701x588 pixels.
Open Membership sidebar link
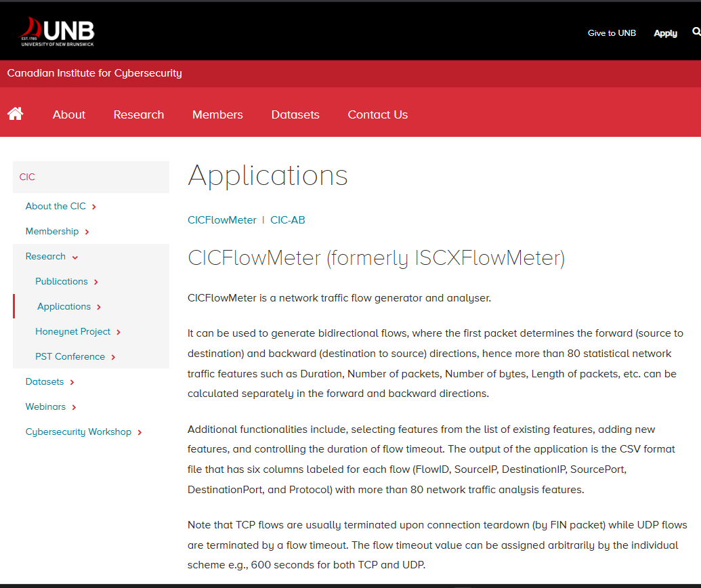click(52, 231)
